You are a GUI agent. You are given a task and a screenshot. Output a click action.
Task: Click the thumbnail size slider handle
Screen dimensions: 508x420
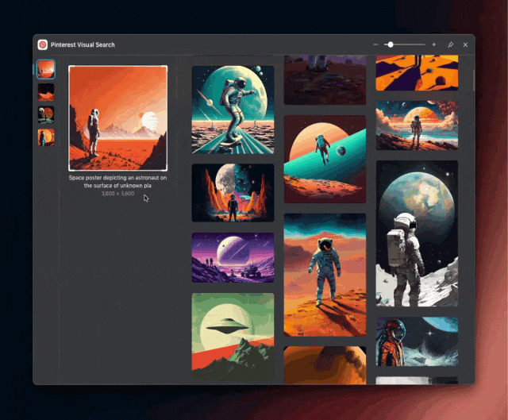tap(391, 44)
